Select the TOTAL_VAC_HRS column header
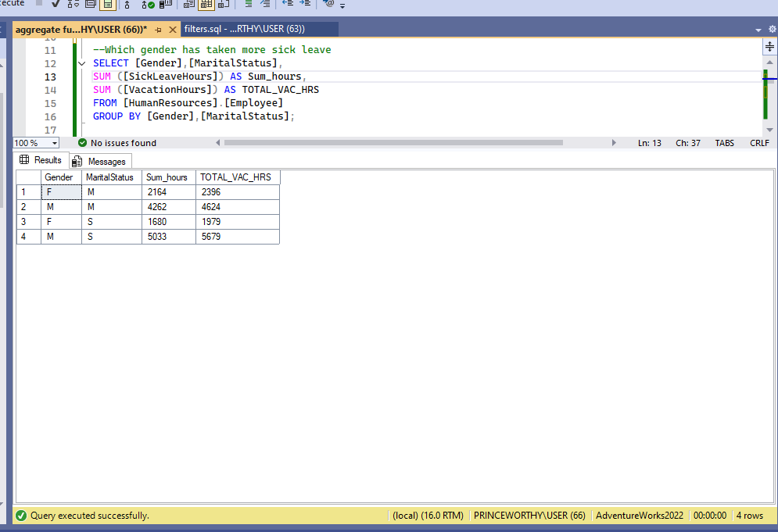Viewport: 778px width, 532px height. (x=238, y=177)
